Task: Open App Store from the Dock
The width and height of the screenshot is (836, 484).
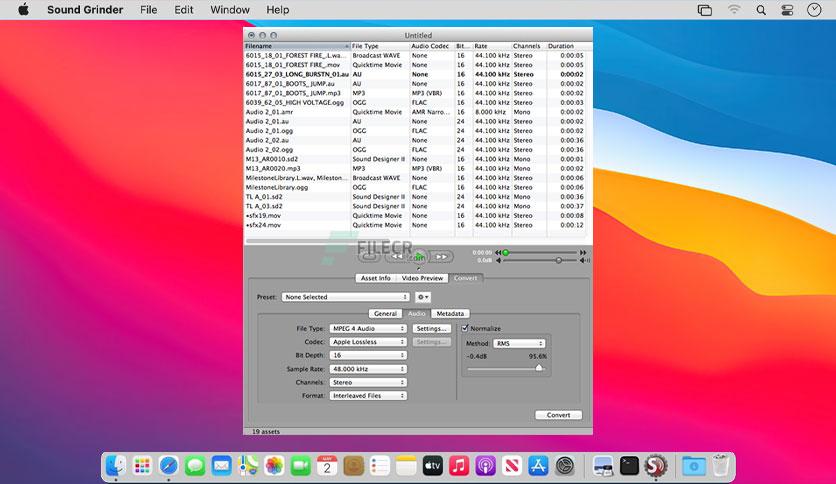Action: pyautogui.click(x=538, y=466)
